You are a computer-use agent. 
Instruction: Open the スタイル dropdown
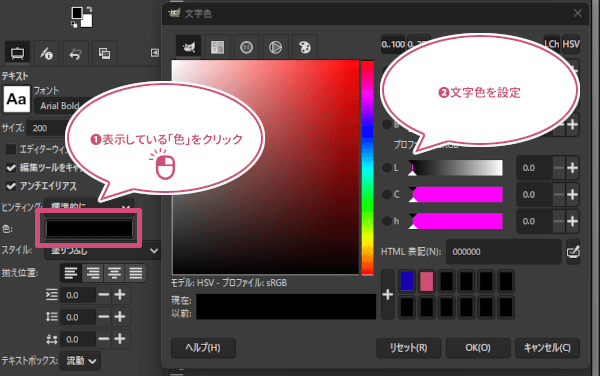click(x=102, y=251)
